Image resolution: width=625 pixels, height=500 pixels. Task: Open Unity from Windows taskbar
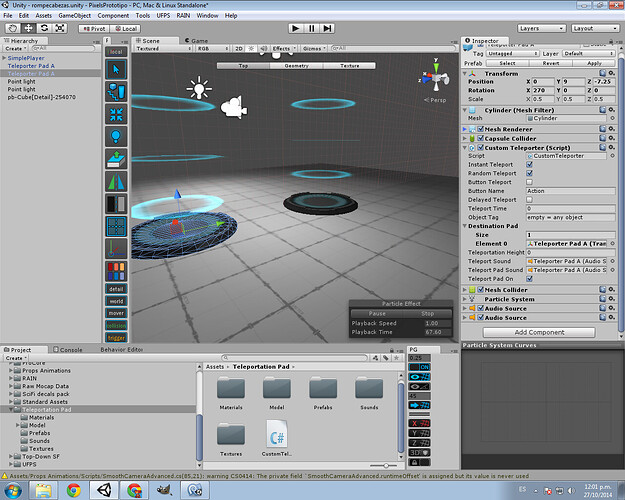click(x=105, y=490)
